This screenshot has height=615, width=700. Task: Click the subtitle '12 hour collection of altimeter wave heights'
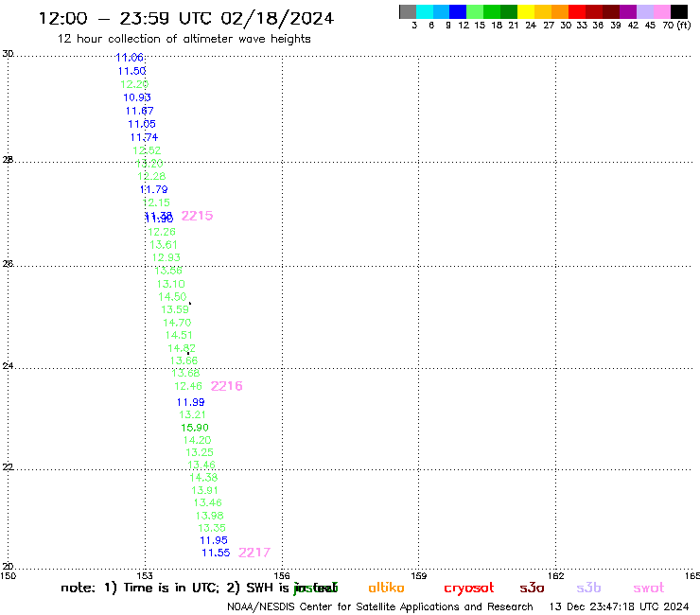click(184, 40)
